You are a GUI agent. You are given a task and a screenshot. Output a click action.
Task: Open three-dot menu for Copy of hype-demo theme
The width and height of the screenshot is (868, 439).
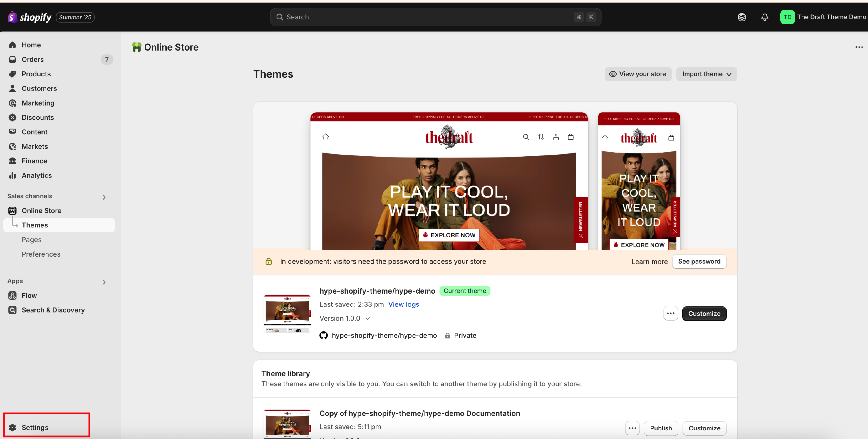pos(632,428)
